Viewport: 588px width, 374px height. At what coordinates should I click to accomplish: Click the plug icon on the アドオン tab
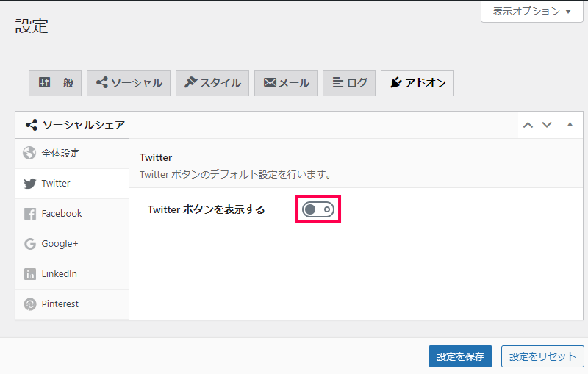[x=396, y=82]
